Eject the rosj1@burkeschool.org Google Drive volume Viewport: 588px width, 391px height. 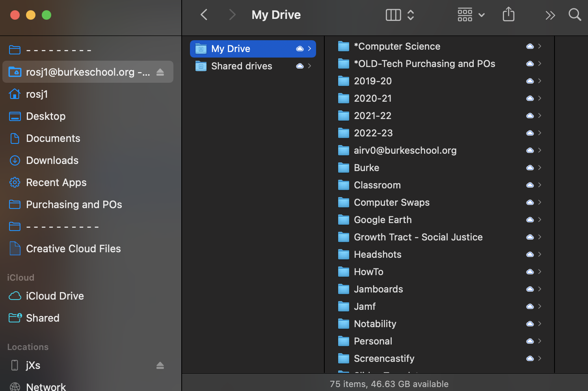pyautogui.click(x=160, y=72)
